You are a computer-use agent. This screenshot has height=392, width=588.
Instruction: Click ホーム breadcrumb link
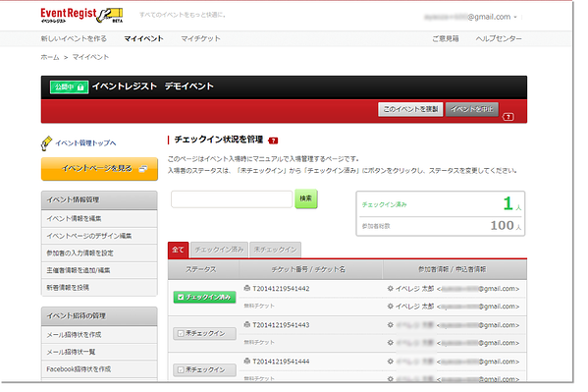pyautogui.click(x=50, y=57)
